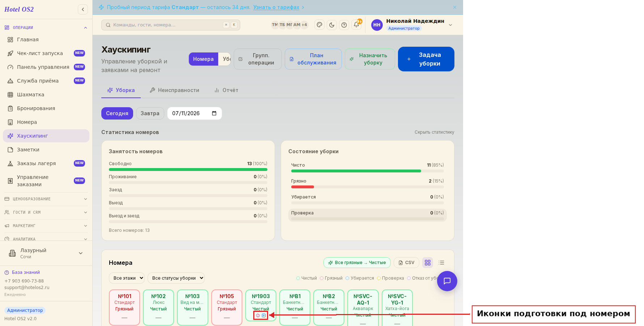The image size is (644, 326).
Task: Switch rooms to list view icon
Action: (441, 263)
